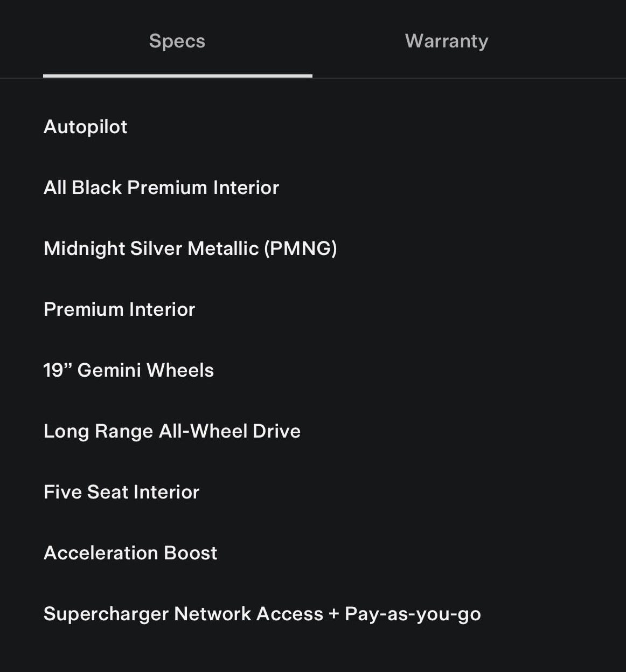Tap the exterior paint color spec line

(190, 248)
